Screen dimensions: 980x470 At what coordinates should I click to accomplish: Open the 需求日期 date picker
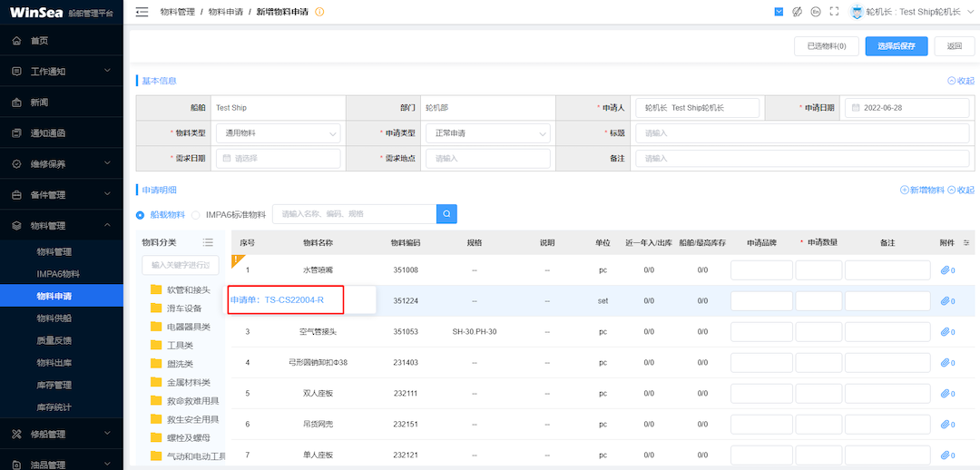279,159
